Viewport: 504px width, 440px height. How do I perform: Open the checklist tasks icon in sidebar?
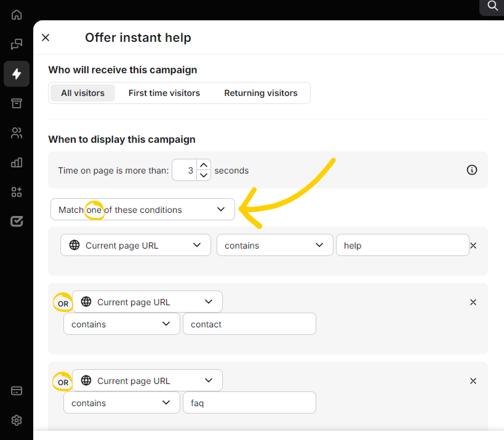coord(17,221)
